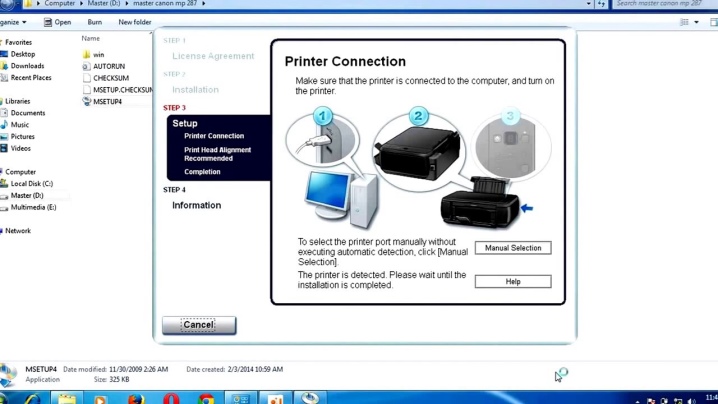Click the Manual Selection button
This screenshot has height=404, width=718.
point(513,248)
